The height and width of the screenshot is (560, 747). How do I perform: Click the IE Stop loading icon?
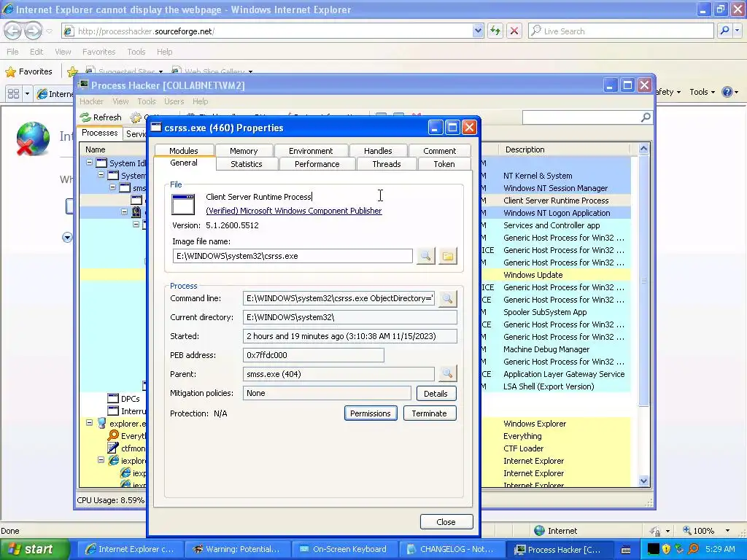[514, 31]
